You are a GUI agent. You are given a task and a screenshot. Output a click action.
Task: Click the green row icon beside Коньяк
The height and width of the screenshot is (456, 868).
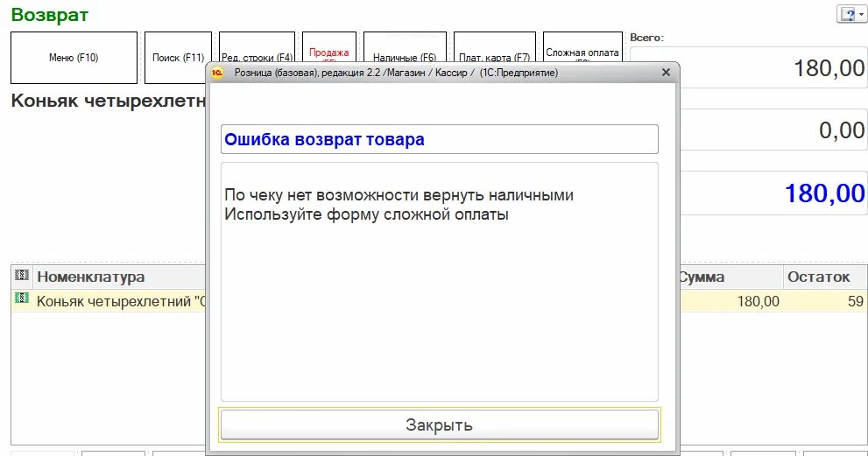pyautogui.click(x=22, y=298)
